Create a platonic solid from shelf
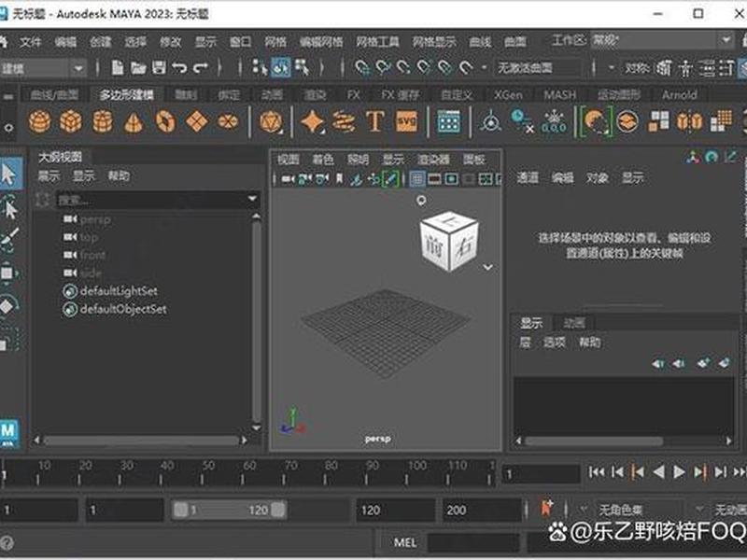The width and height of the screenshot is (747, 560). [x=271, y=122]
